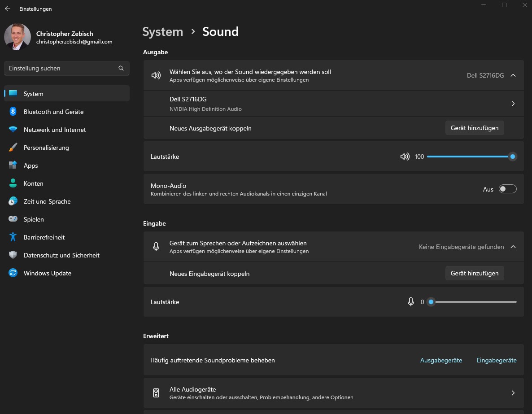Collapse the output device selection section
The image size is (532, 414).
[x=513, y=75]
